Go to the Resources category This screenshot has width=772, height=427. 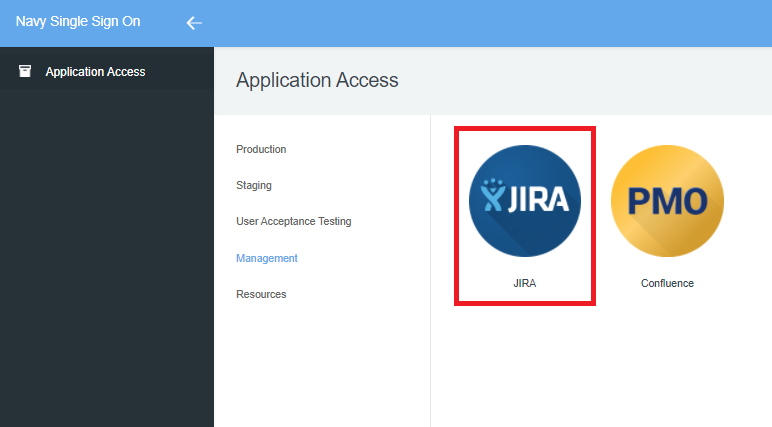click(x=261, y=294)
